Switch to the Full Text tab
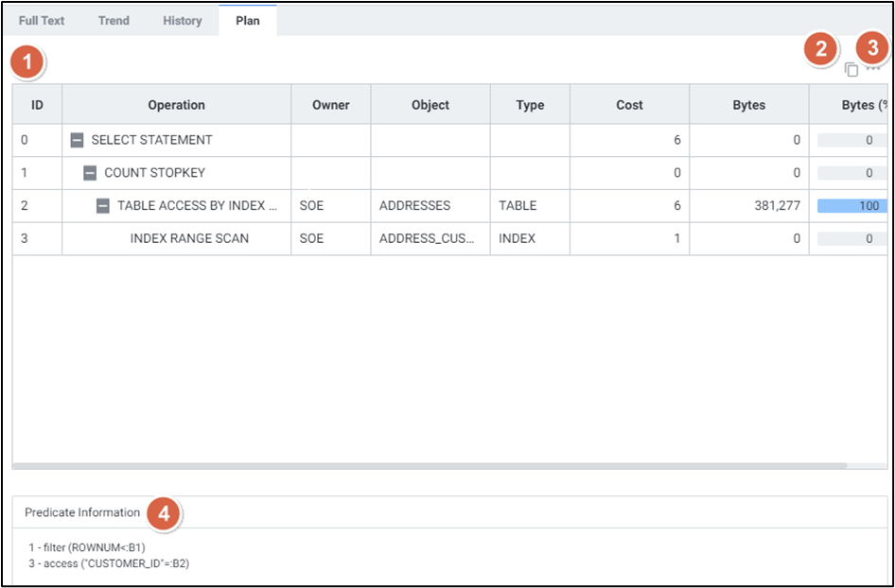 click(x=42, y=21)
